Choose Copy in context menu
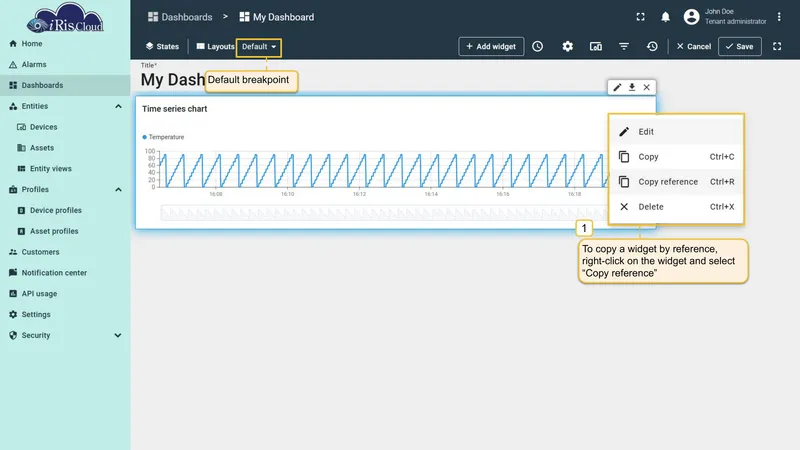Image resolution: width=800 pixels, height=450 pixels. click(x=676, y=157)
